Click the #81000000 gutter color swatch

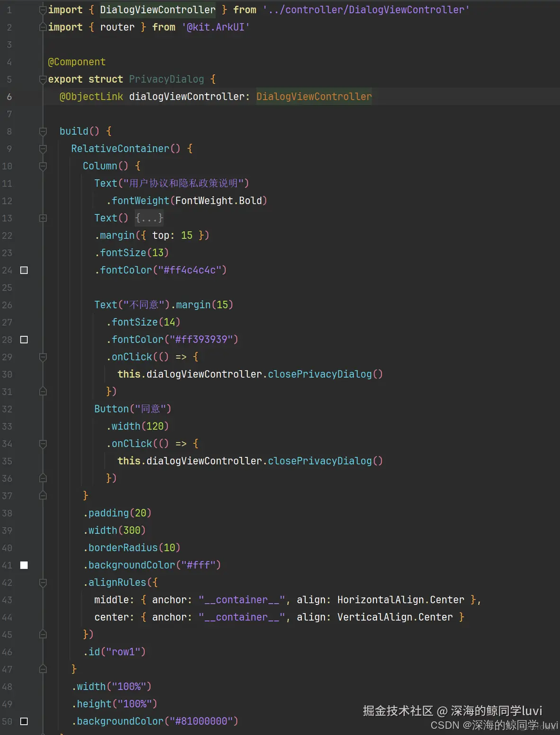pyautogui.click(x=24, y=721)
